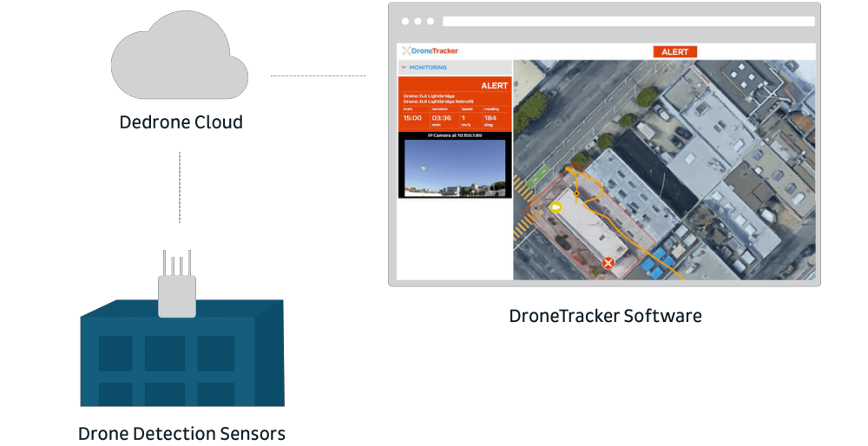The image size is (868, 446).
Task: Click the duration value 03:36
Action: tap(441, 118)
